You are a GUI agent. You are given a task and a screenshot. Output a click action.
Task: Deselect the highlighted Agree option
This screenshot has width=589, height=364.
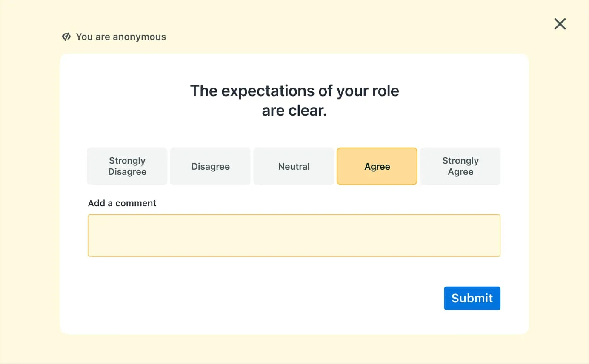377,166
